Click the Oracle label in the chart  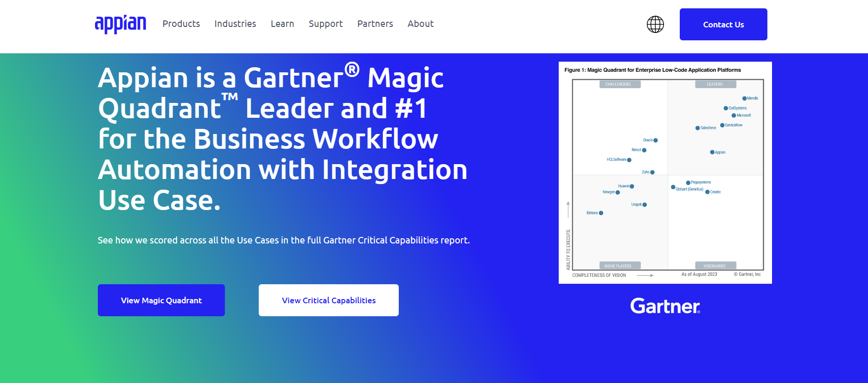(x=648, y=140)
